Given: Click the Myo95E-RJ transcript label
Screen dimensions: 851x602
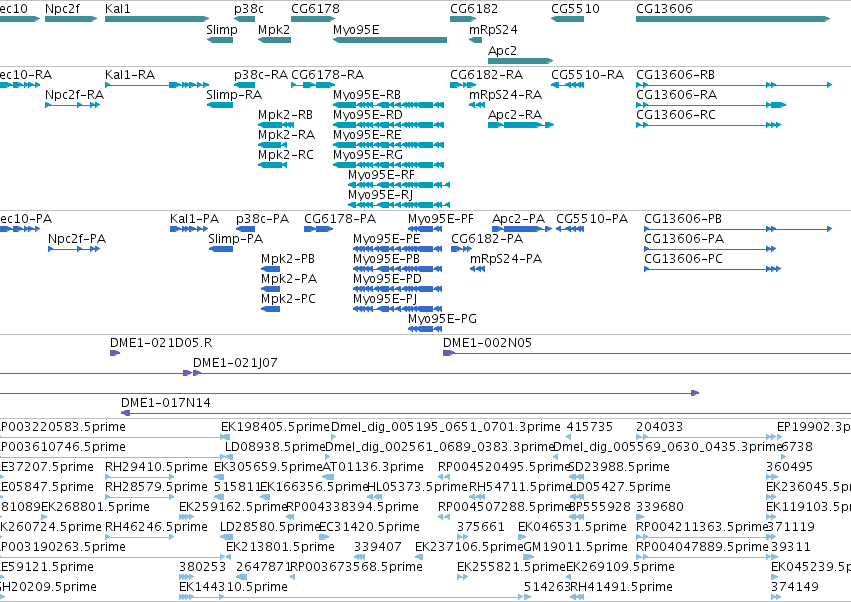Looking at the screenshot, I should pos(380,195).
